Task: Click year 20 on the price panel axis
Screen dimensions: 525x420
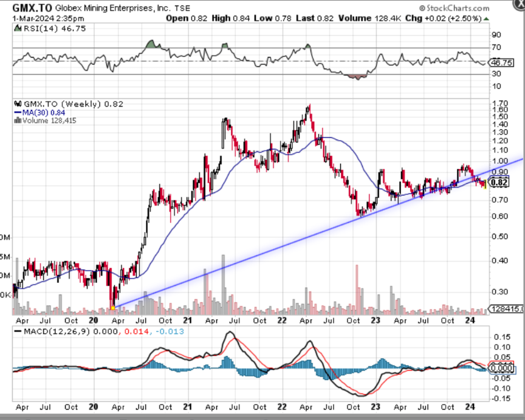Action: click(x=94, y=320)
